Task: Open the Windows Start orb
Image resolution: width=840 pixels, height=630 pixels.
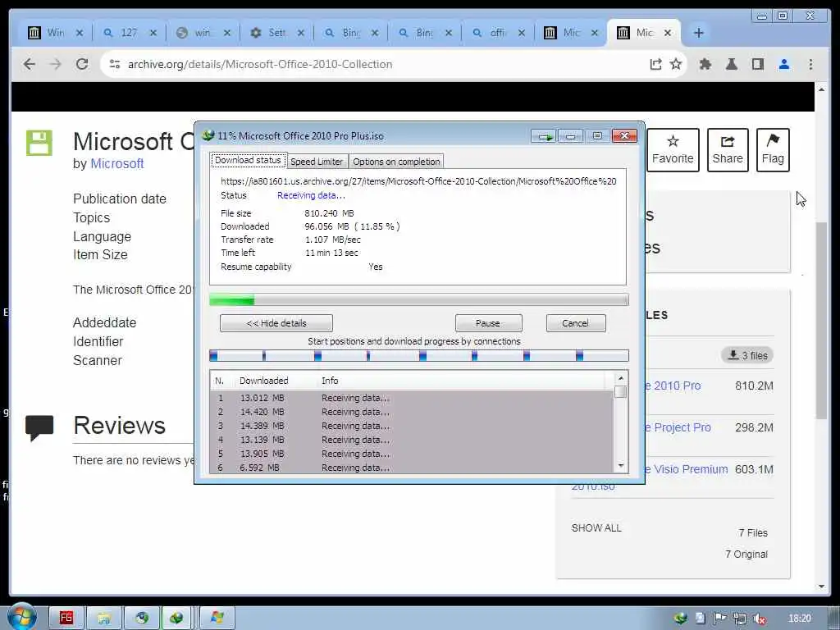Action: (x=22, y=618)
